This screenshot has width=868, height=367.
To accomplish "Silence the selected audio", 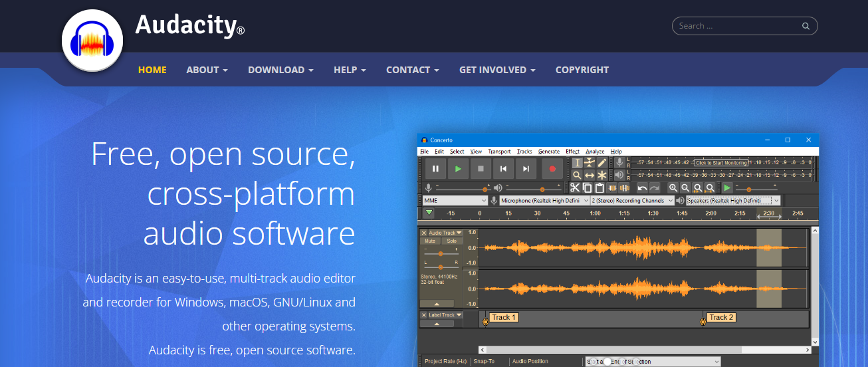I will tap(625, 188).
